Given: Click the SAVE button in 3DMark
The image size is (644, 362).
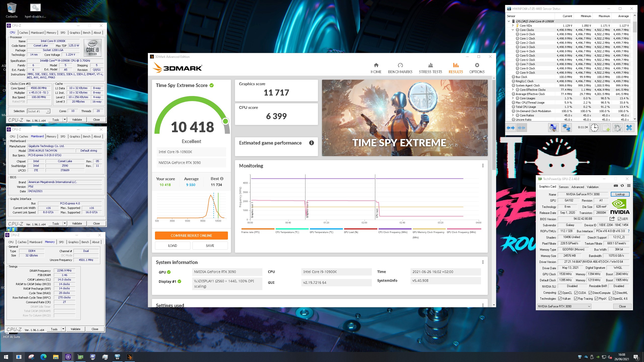Looking at the screenshot, I should click(x=210, y=246).
